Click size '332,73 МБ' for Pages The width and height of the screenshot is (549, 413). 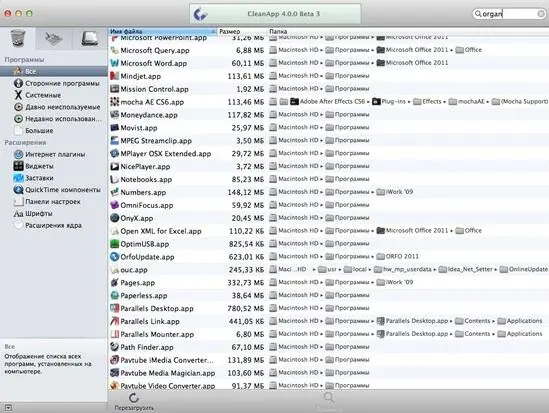coord(246,283)
